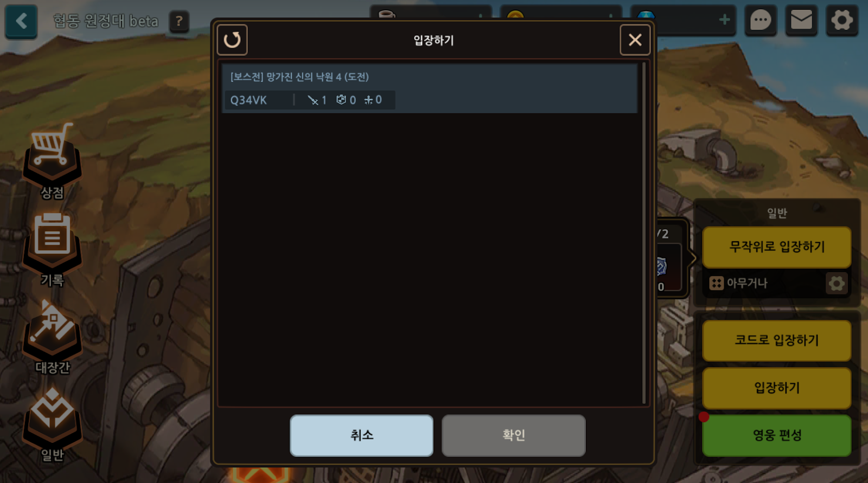Refresh the room list with reload icon
The width and height of the screenshot is (868, 483).
[232, 40]
